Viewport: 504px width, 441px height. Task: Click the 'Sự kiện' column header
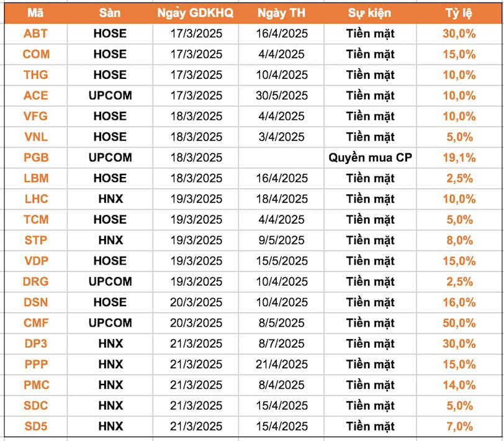(x=371, y=13)
